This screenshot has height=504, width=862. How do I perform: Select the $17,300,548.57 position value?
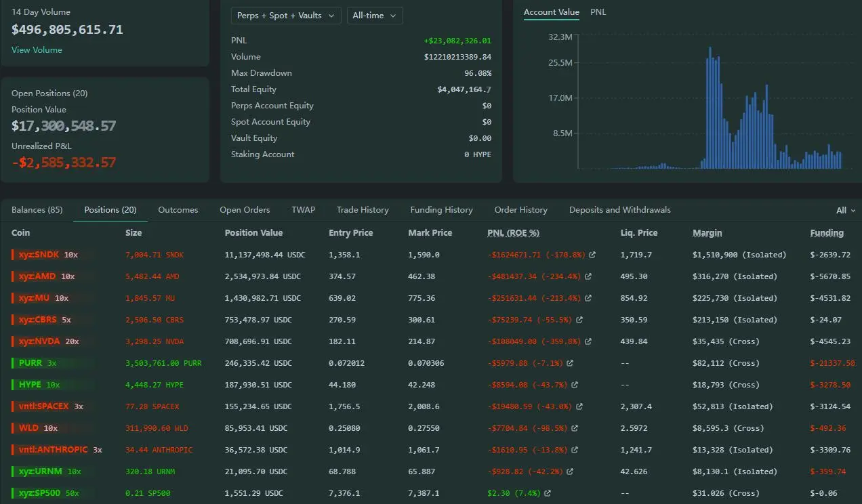coord(64,126)
